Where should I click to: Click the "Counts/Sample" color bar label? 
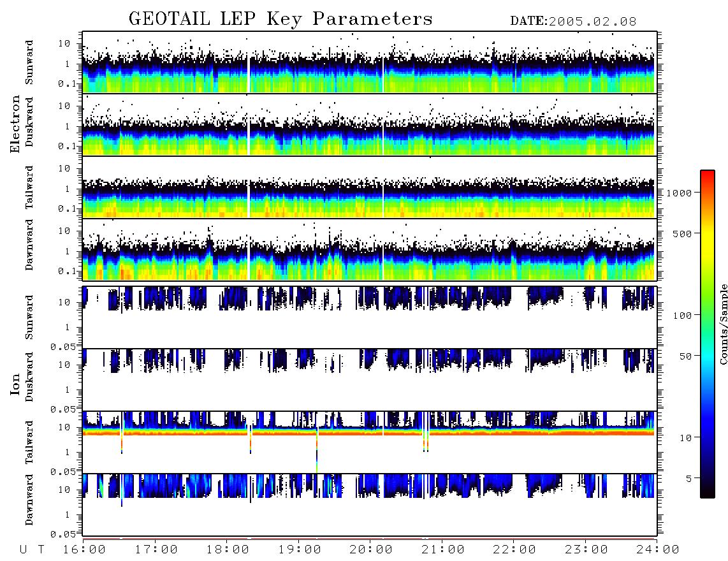point(723,324)
